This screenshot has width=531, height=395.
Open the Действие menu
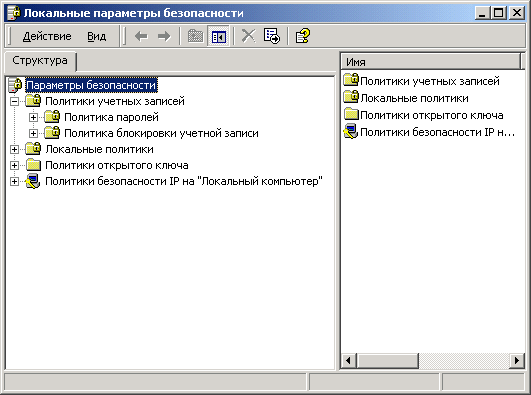(x=47, y=36)
